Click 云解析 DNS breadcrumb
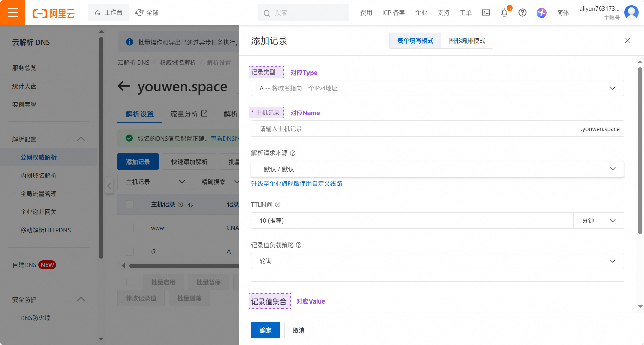The width and height of the screenshot is (644, 345). click(133, 63)
